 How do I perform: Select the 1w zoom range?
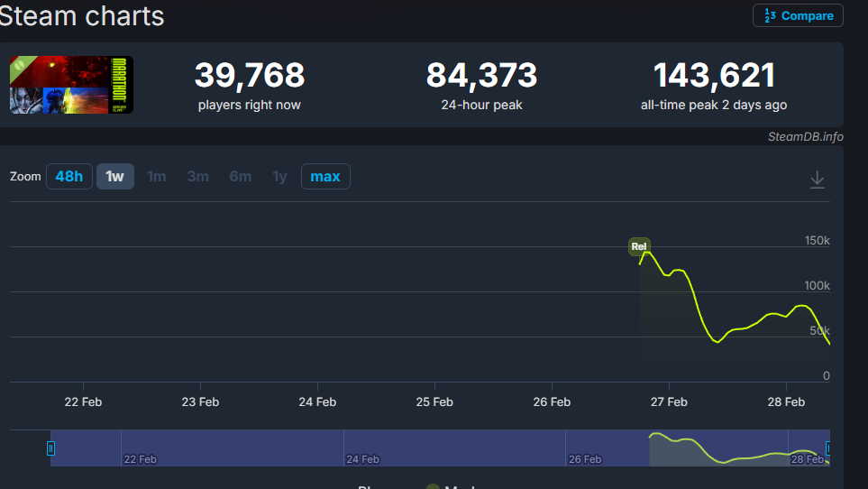[115, 176]
